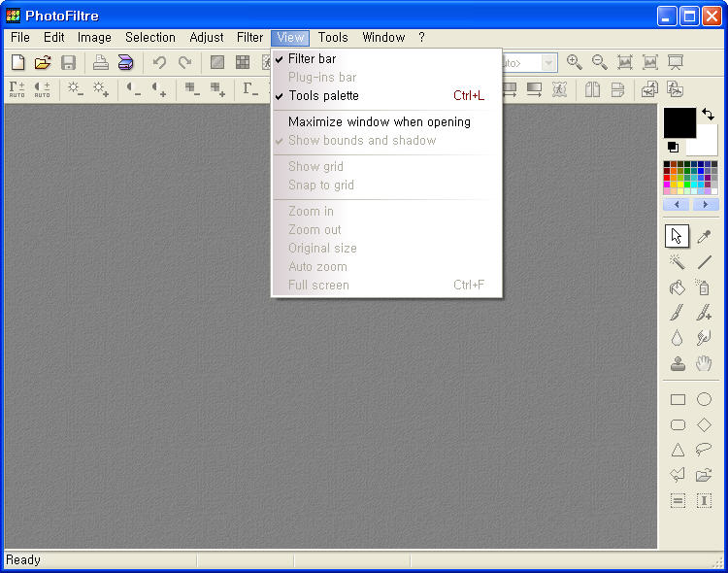This screenshot has height=573, width=728.
Task: Click the Redo arrow icon
Action: coord(184,62)
